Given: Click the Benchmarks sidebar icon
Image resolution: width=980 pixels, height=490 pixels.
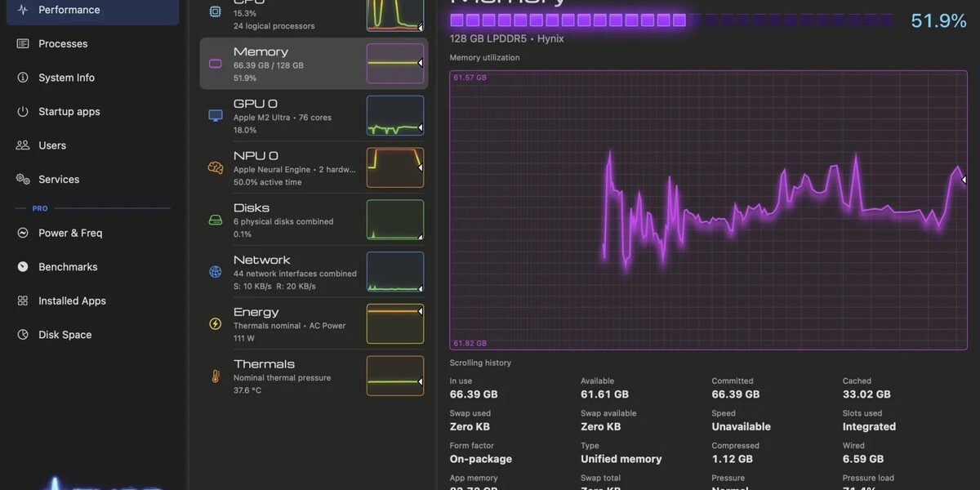Looking at the screenshot, I should 23,267.
